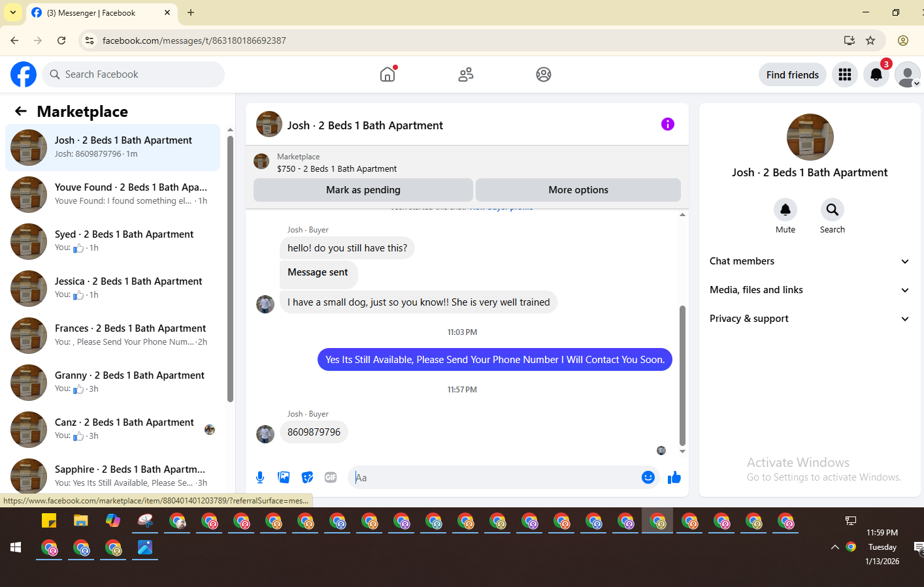The width and height of the screenshot is (924, 587).
Task: Open Syed conversation
Action: click(112, 242)
